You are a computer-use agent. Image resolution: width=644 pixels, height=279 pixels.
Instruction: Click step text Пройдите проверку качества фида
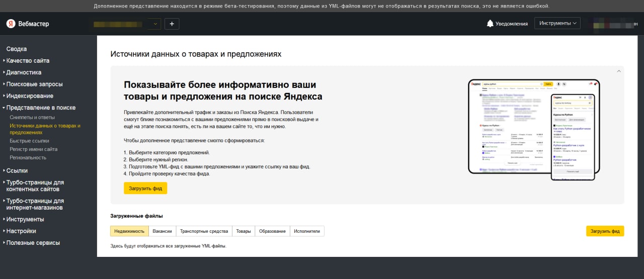click(167, 173)
